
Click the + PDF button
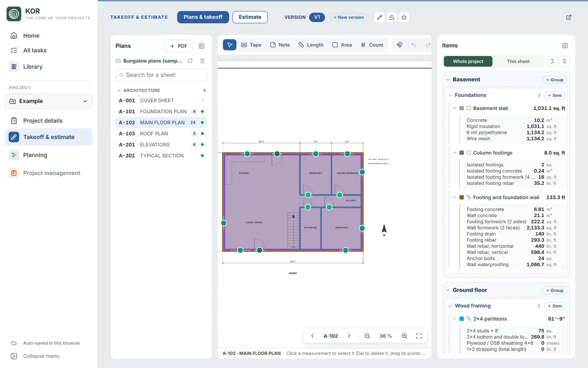pyautogui.click(x=178, y=46)
